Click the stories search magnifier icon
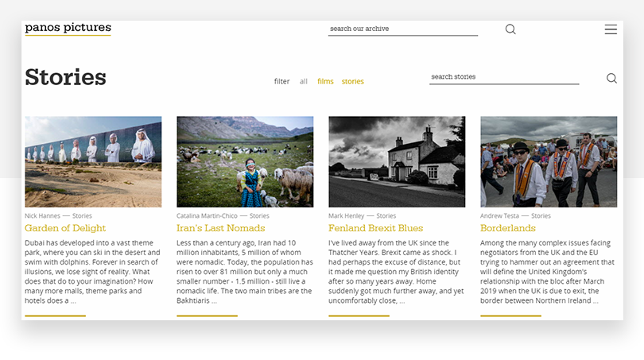 [611, 78]
